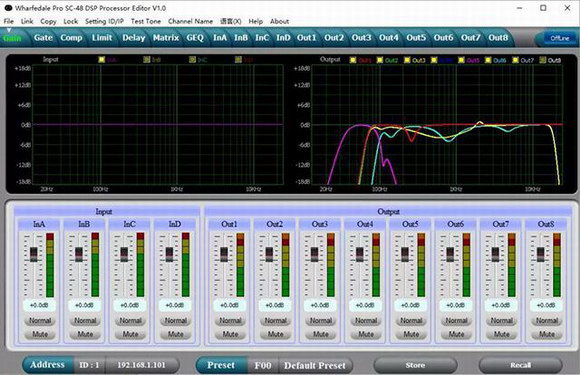Click the Out6 gain value field
580x375 pixels.
(455, 305)
